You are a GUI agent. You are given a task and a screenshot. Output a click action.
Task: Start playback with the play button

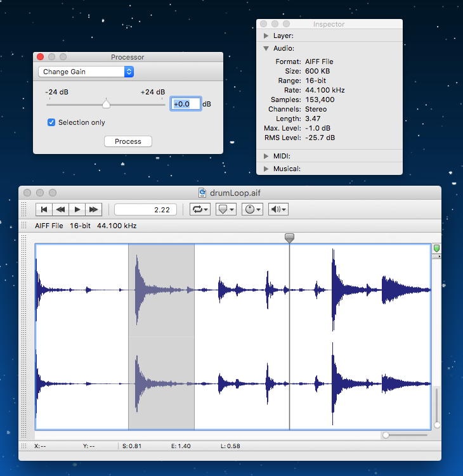click(77, 209)
